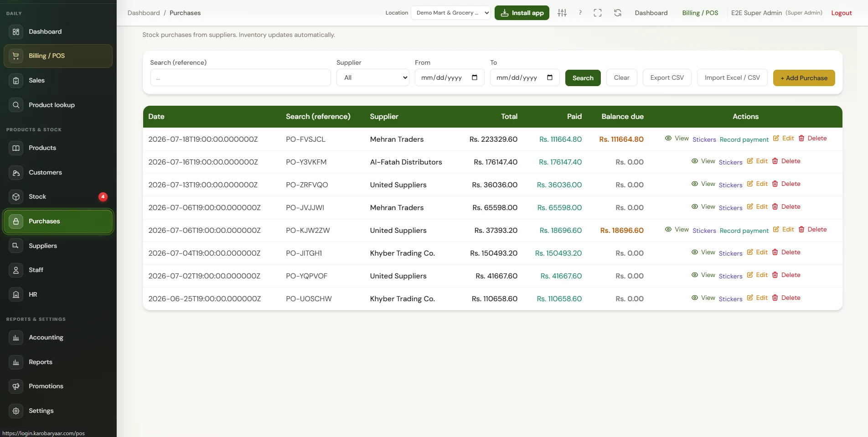Click the supplier cell Al-Fatah Distributors
This screenshot has height=437, width=868.
[x=406, y=162]
